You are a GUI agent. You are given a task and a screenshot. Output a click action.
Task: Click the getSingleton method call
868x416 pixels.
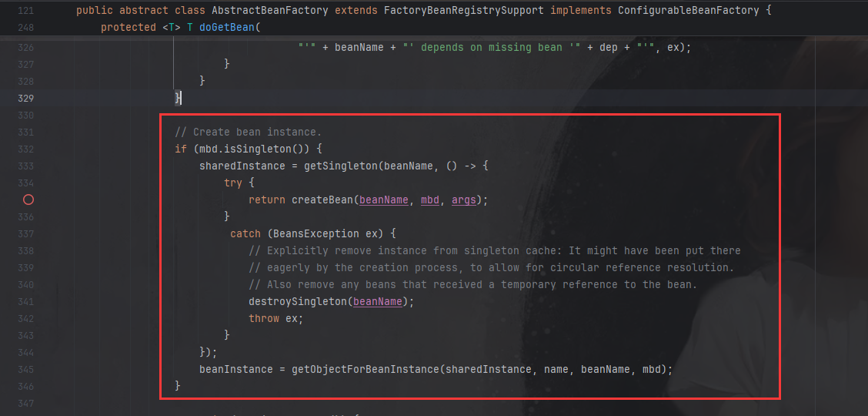click(340, 166)
